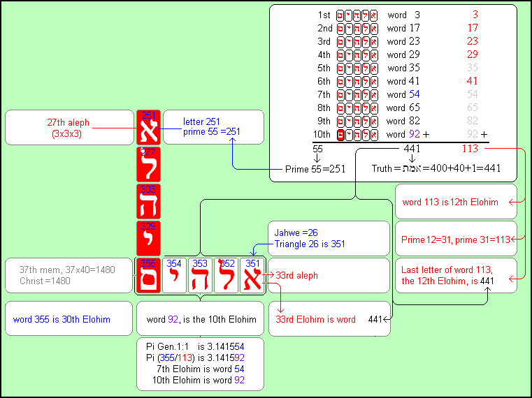Click the "word 355 is 30th Elohim" box
The image size is (532, 398).
69,319
